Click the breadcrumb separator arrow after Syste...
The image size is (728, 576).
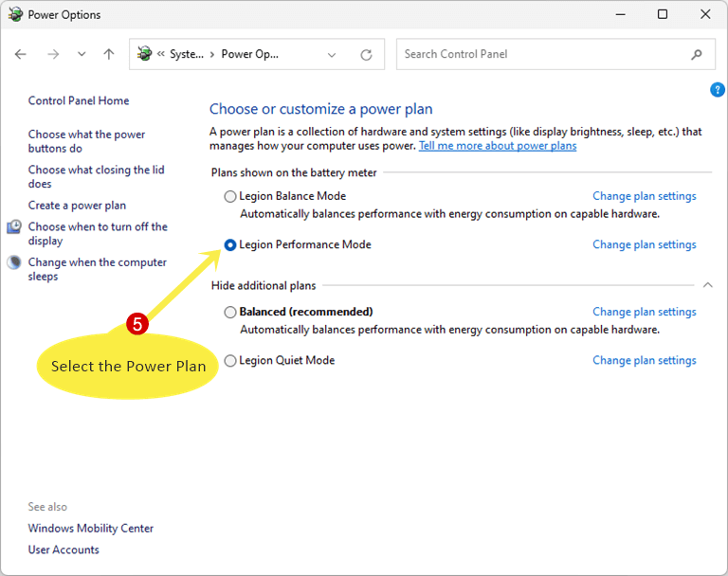[212, 55]
